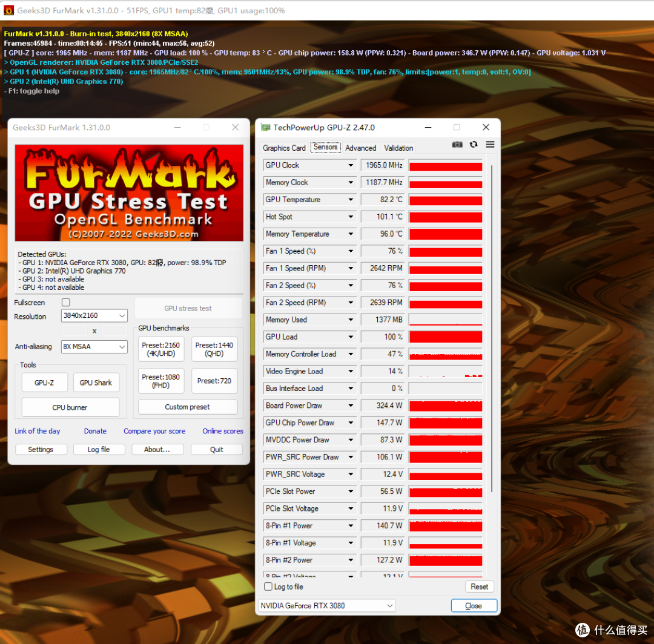Run the Preset:2160 (4K/UHD) benchmark
The width and height of the screenshot is (654, 644).
point(160,349)
